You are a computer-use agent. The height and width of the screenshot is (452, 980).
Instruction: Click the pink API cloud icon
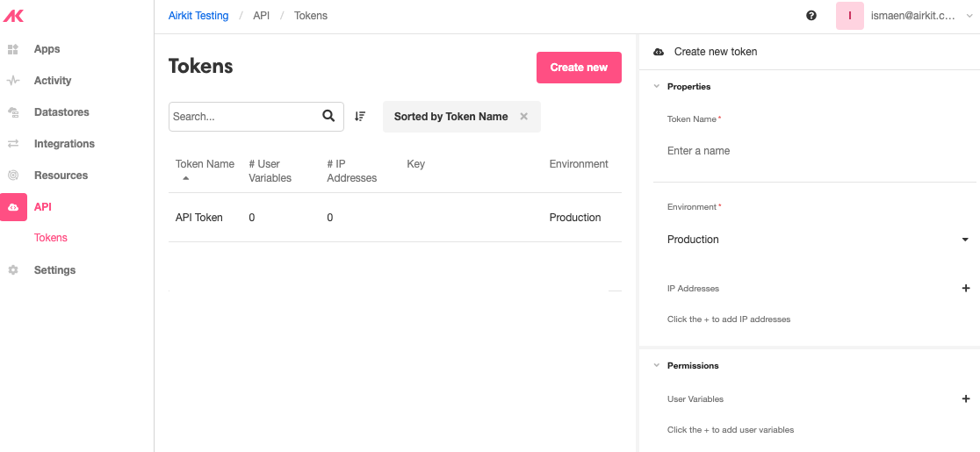click(x=14, y=207)
